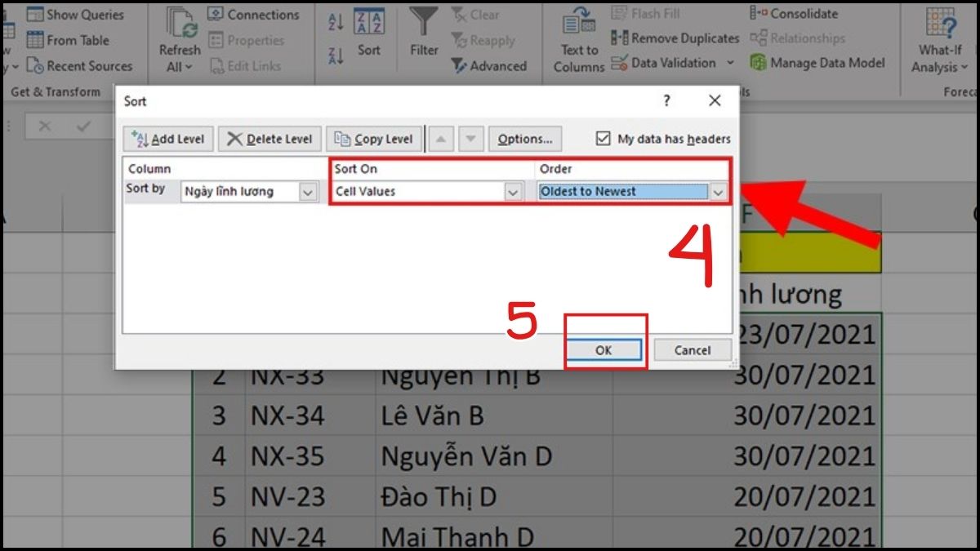Click the move level up arrow

click(x=440, y=139)
